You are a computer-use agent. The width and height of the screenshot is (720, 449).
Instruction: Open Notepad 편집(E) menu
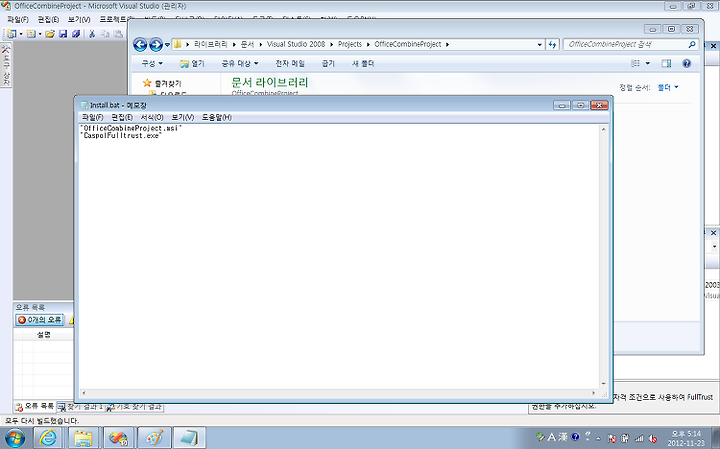(122, 118)
